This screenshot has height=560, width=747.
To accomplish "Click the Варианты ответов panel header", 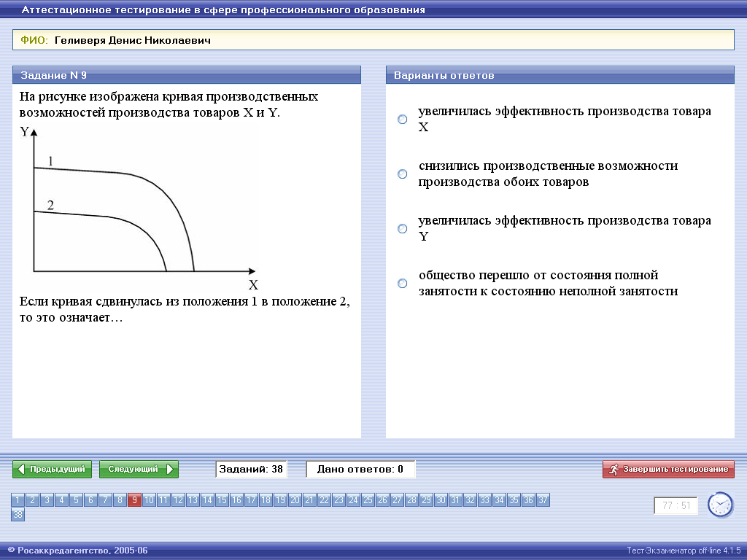I will pyautogui.click(x=560, y=75).
